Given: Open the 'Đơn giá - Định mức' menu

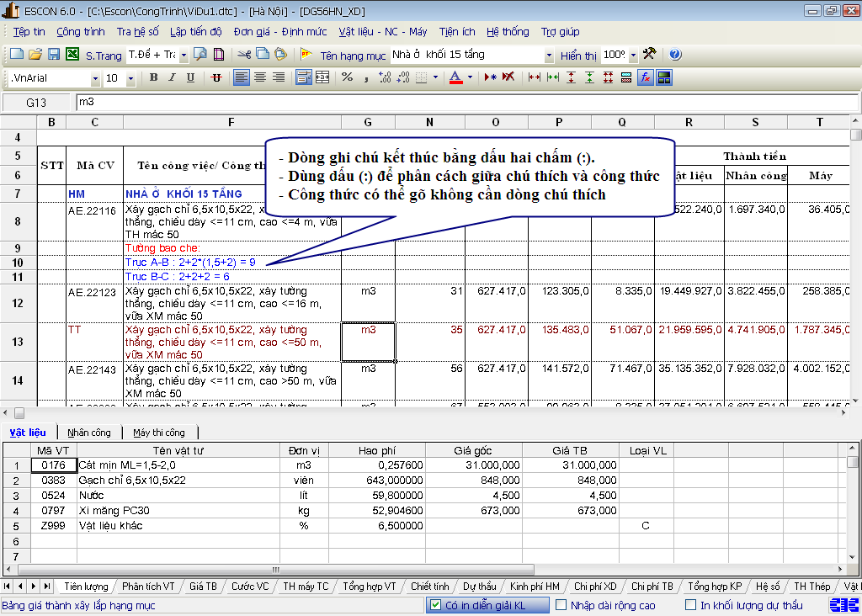Looking at the screenshot, I should pyautogui.click(x=280, y=32).
